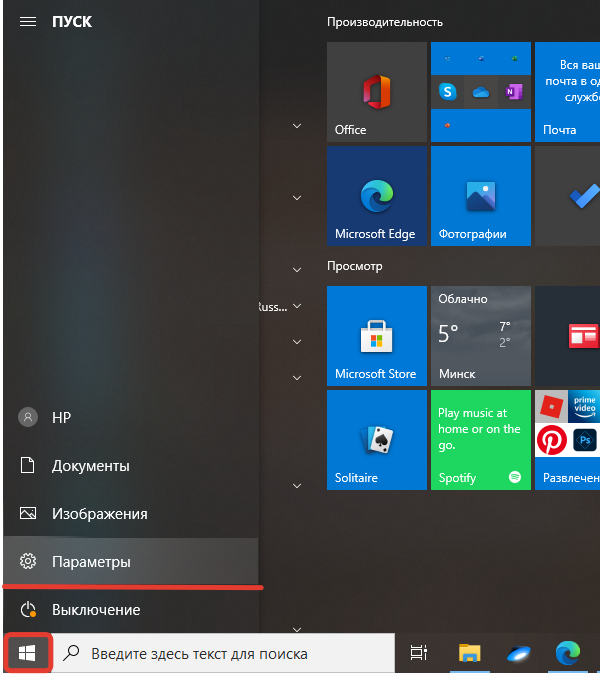Launch the Microsoft Edge tile
The width and height of the screenshot is (600, 675).
point(377,196)
